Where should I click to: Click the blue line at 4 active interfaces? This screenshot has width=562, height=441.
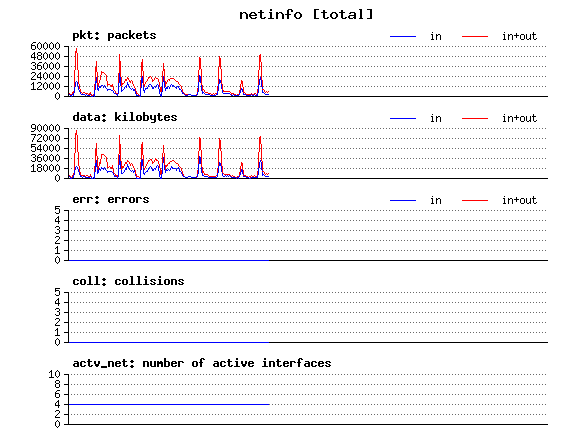[x=168, y=404]
